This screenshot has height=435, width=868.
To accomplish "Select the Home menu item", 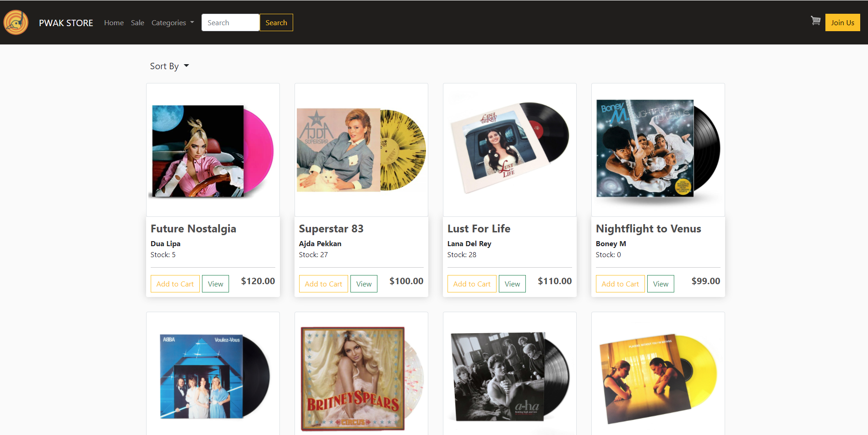I will (114, 22).
